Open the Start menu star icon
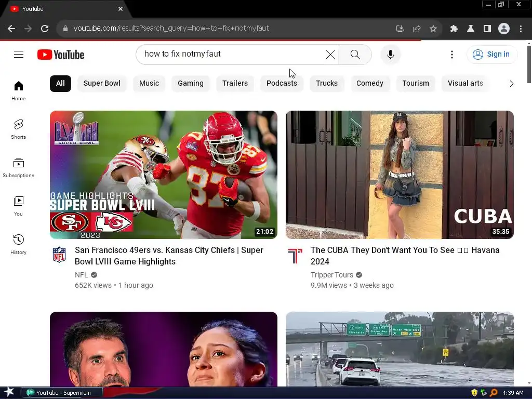Image resolution: width=532 pixels, height=399 pixels. click(x=9, y=392)
